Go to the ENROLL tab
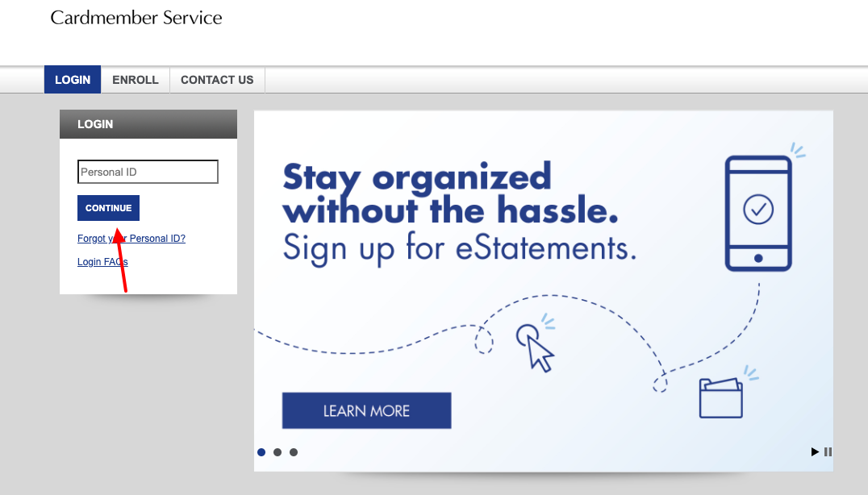The width and height of the screenshot is (868, 495). (x=136, y=80)
